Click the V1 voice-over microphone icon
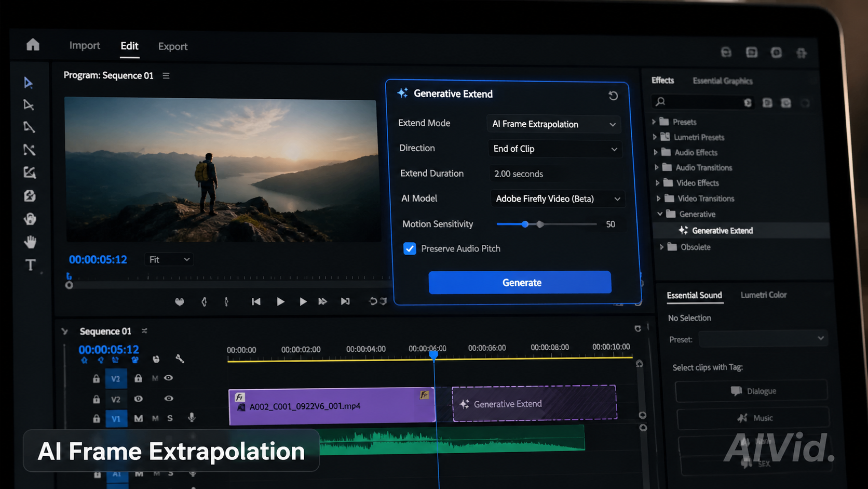868x489 pixels. point(192,417)
